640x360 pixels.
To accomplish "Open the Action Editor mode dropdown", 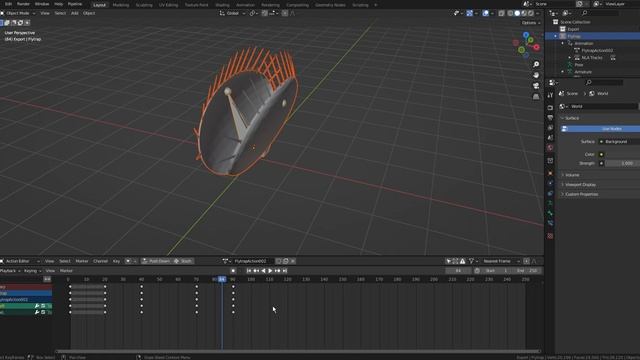I will point(20,261).
